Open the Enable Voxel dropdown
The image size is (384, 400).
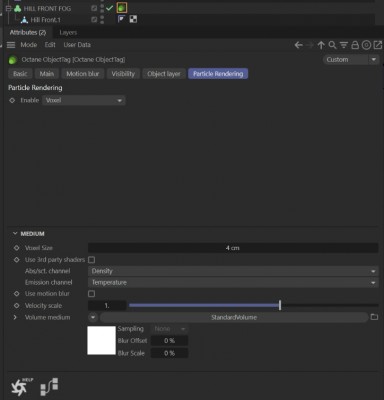point(84,100)
